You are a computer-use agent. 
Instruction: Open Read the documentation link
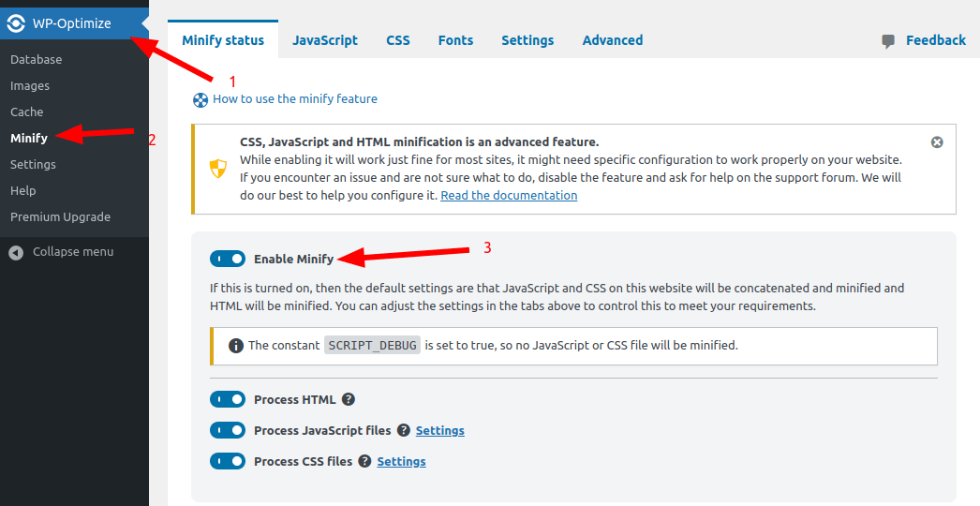509,196
